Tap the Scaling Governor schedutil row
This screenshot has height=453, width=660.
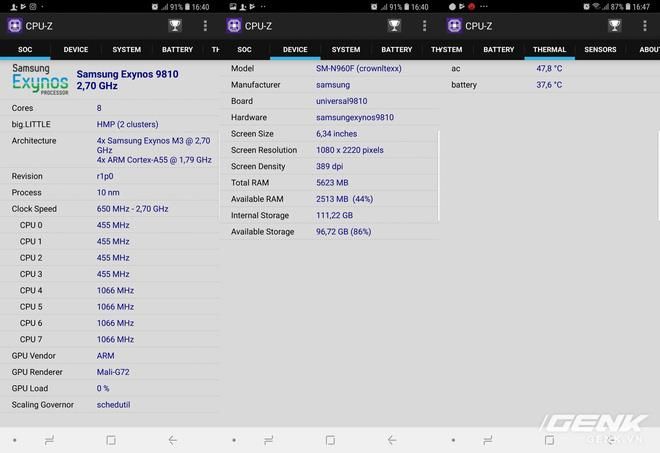110,405
